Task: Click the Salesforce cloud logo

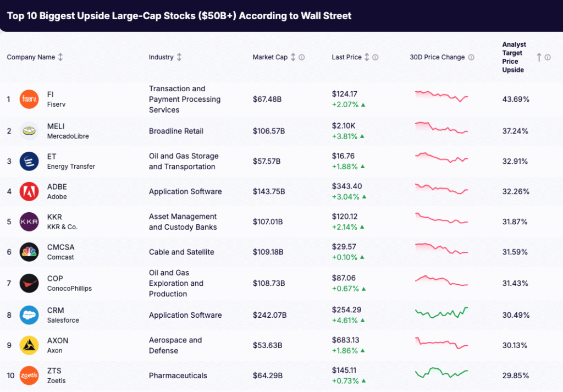Action: pyautogui.click(x=29, y=315)
